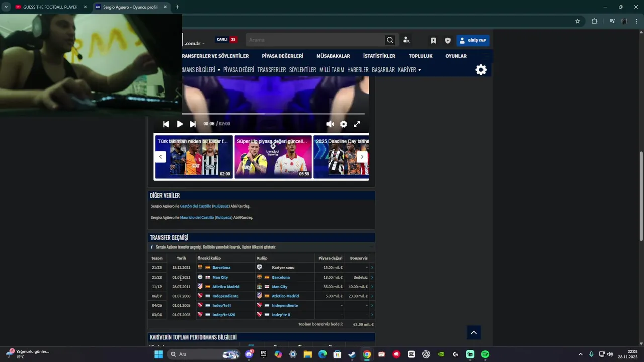This screenshot has width=644, height=362.
Task: Go to TRANSFERLER player tab
Action: [x=272, y=70]
